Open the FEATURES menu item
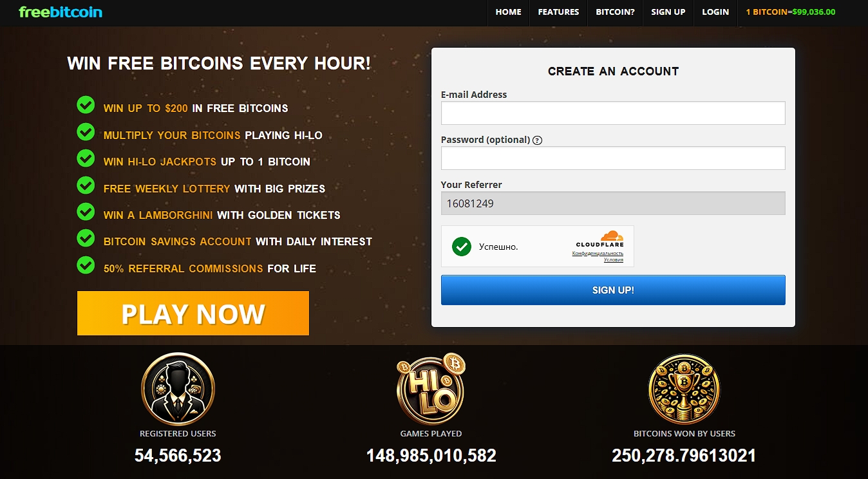Image resolution: width=868 pixels, height=479 pixels. click(558, 12)
